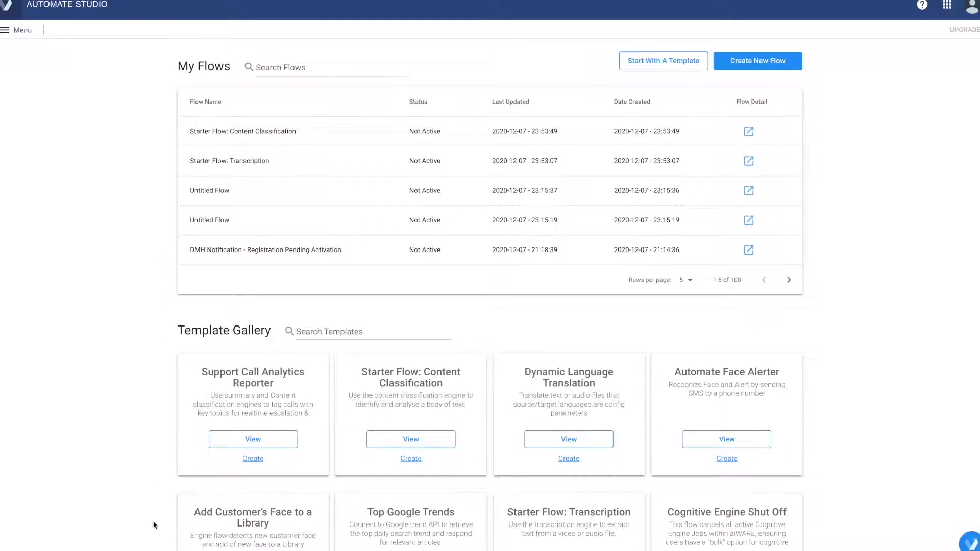Click the Veritone icon at bottom right

[x=970, y=542]
